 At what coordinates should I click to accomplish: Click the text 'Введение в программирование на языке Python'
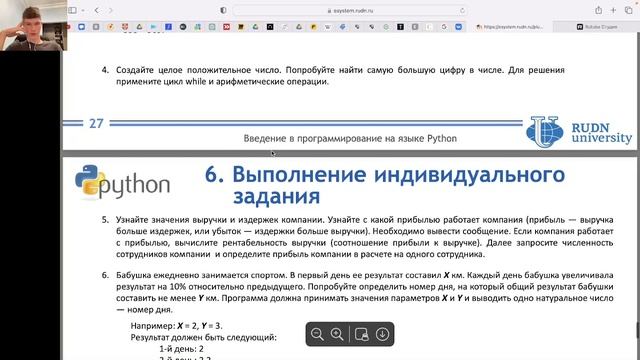[350, 138]
